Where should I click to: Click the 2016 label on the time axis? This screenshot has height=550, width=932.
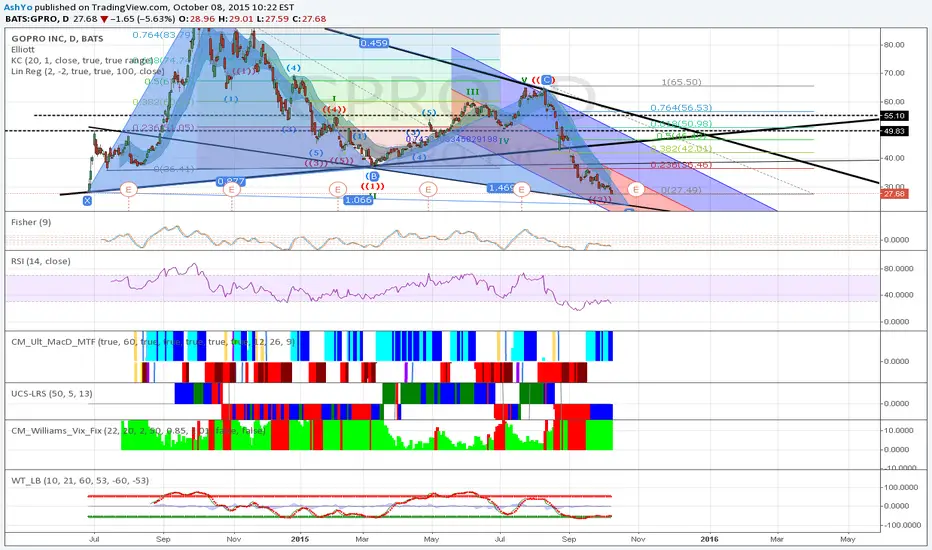[709, 539]
